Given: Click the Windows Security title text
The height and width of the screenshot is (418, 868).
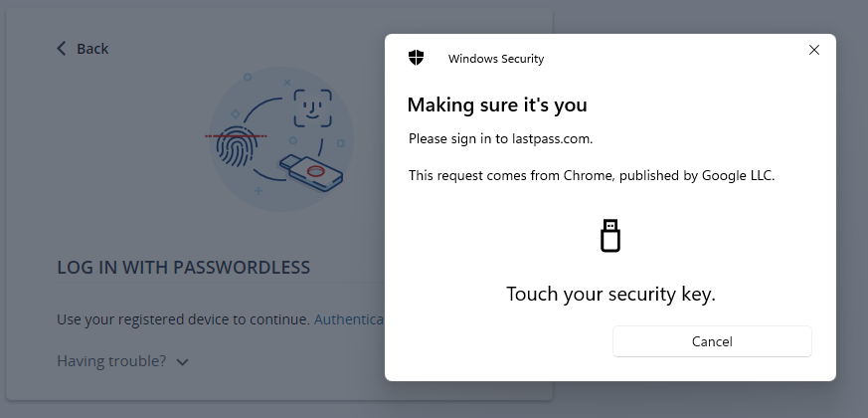Looking at the screenshot, I should tap(496, 59).
